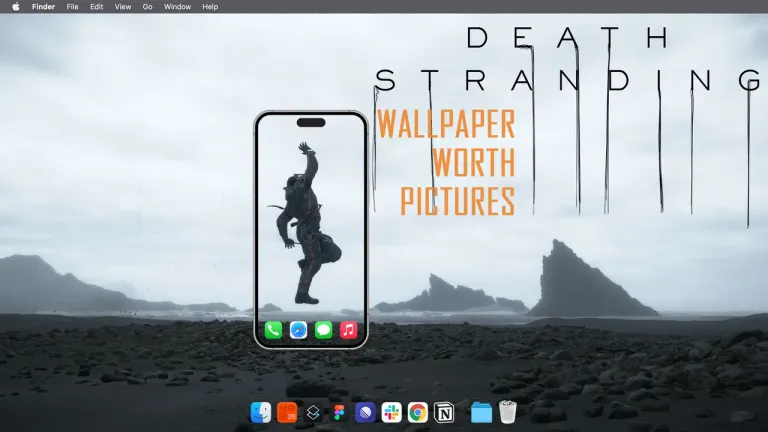Screen dimensions: 768x432
Task: Launch Slack from the Dock
Action: (391, 412)
